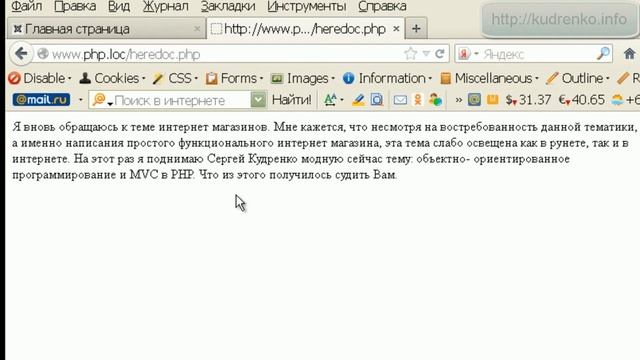Close the Главная страница tab
The image size is (640, 360).
(197, 29)
